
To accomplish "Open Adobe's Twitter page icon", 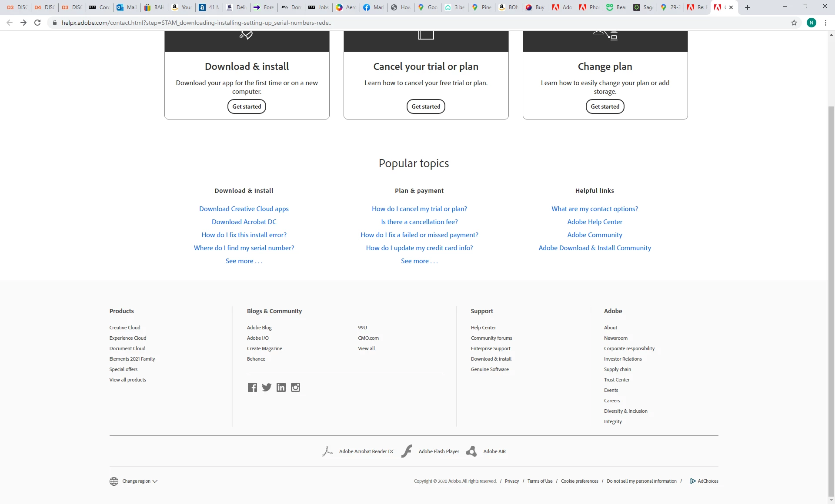I will tap(267, 388).
